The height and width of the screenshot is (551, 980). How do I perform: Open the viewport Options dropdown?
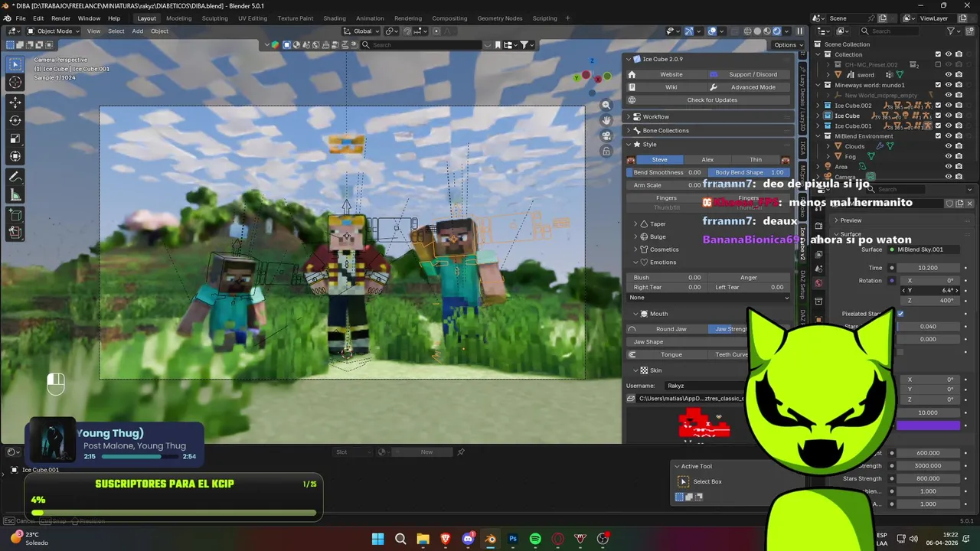788,45
